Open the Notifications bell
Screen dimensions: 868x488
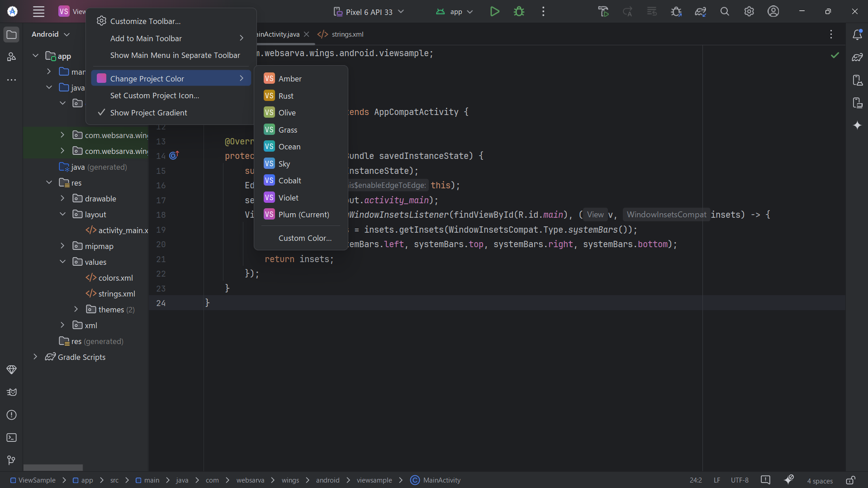click(858, 34)
